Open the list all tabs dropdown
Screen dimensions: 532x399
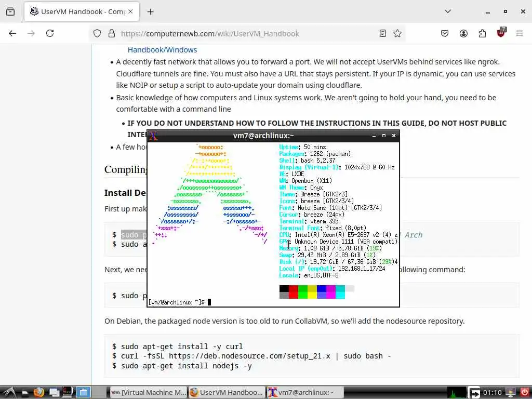(448, 11)
